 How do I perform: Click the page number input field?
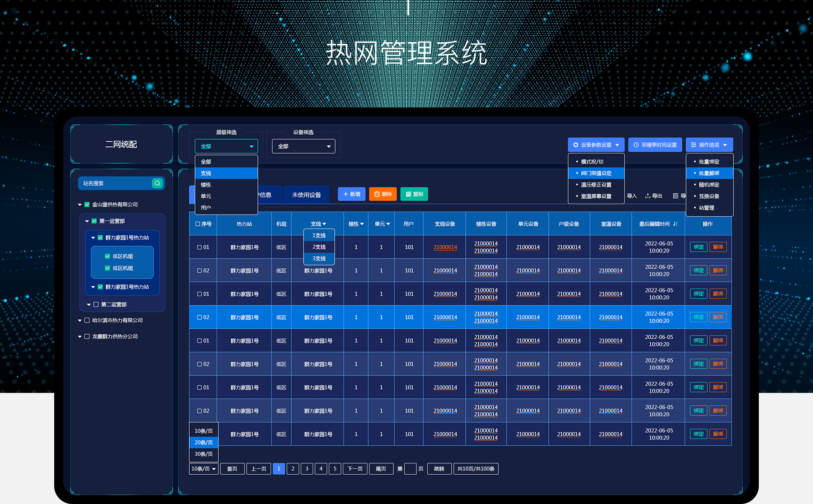click(410, 469)
